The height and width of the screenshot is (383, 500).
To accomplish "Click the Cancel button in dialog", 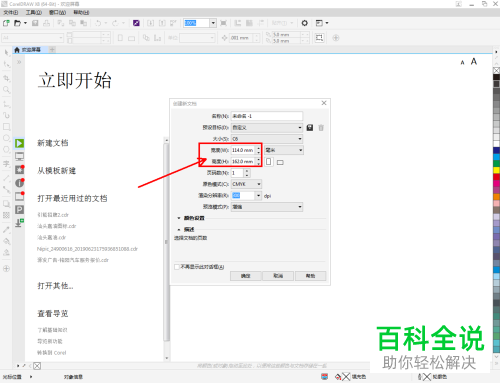I will coord(278,276).
